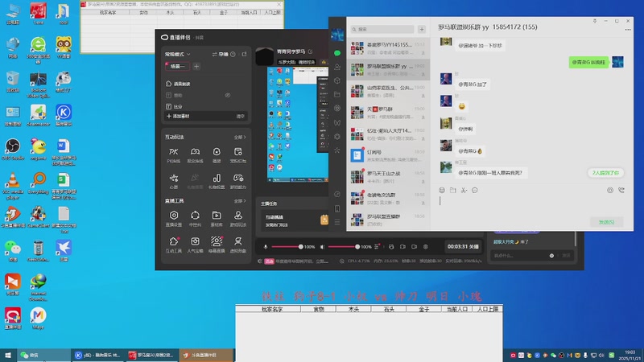Screen dimensions: 644x362
Task: Open WeChat files folder icon in sidebar
Action: [337, 94]
